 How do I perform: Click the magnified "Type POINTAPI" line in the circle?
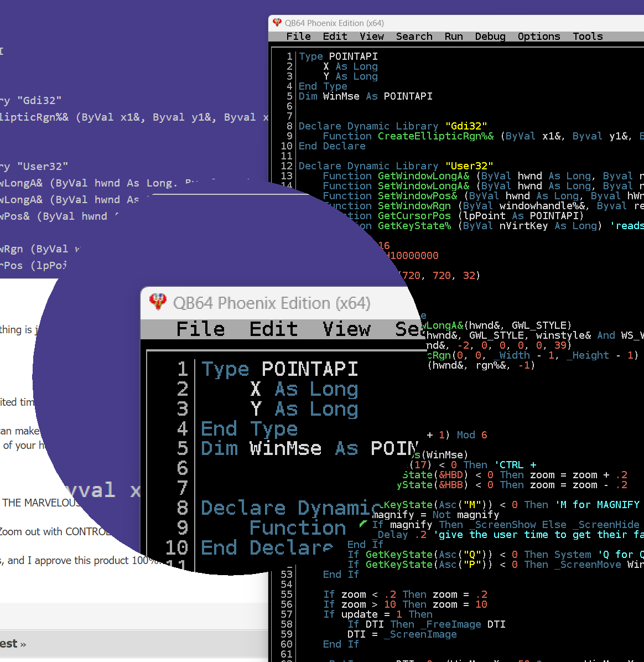click(x=280, y=369)
